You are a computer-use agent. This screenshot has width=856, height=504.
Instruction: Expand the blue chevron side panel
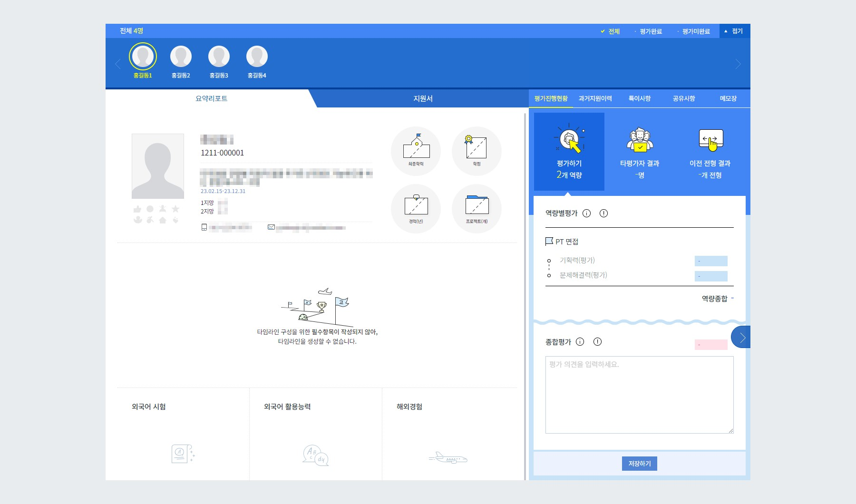(x=741, y=337)
